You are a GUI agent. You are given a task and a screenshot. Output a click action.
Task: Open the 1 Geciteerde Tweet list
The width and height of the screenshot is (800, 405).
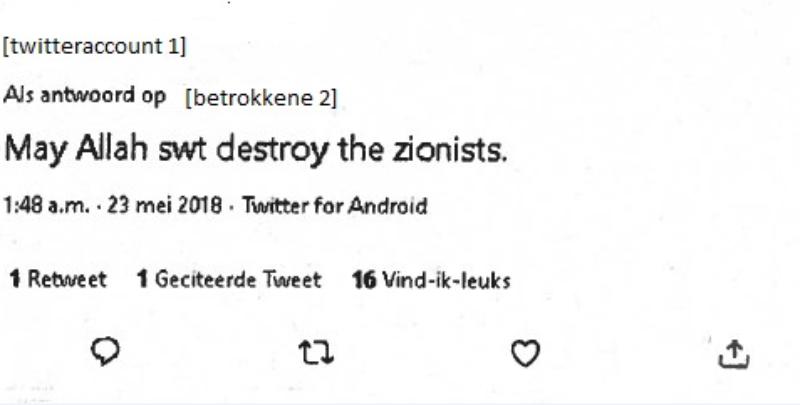[x=229, y=280]
